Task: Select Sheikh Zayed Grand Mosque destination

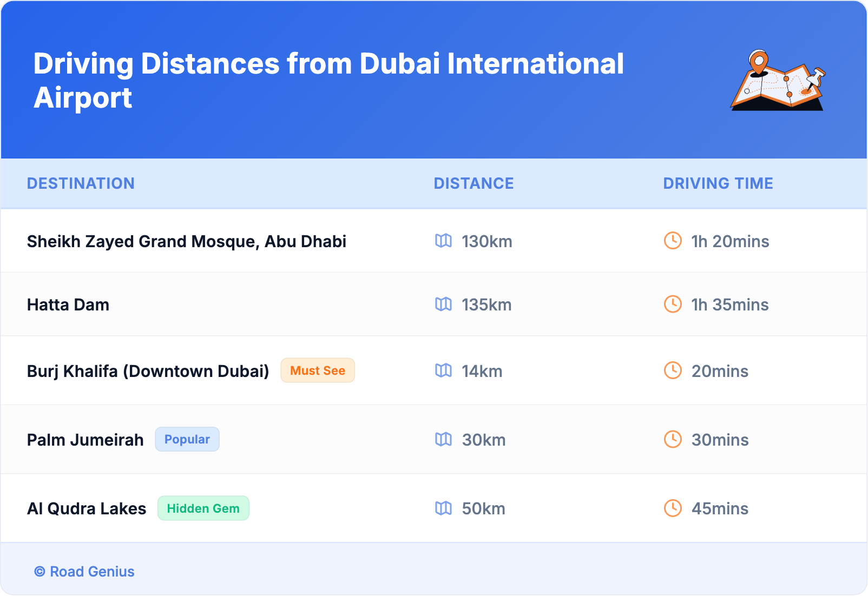Action: (186, 241)
